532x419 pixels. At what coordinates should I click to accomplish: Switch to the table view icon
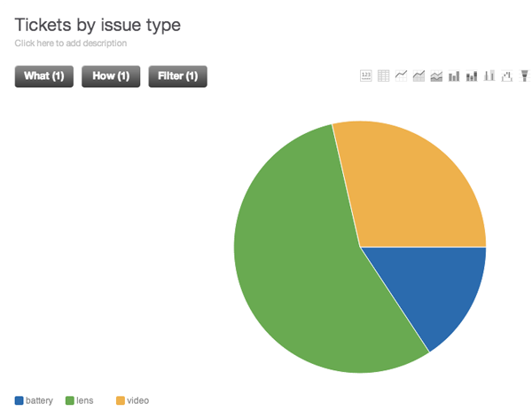pyautogui.click(x=384, y=76)
